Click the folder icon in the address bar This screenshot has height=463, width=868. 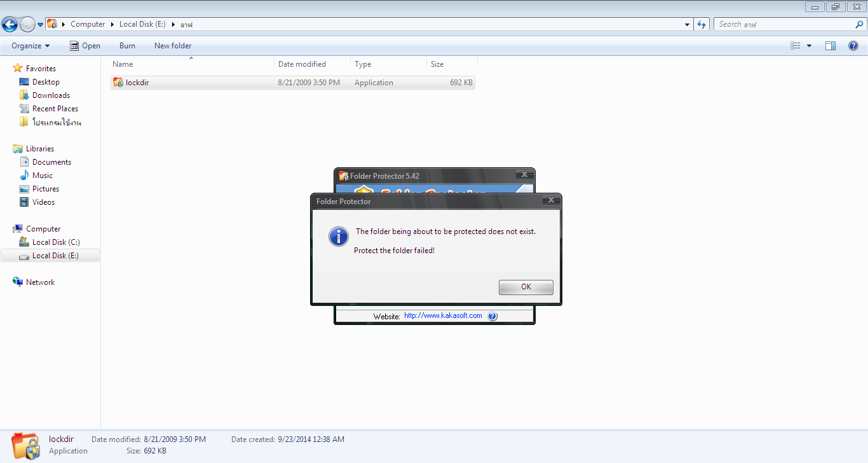coord(53,24)
